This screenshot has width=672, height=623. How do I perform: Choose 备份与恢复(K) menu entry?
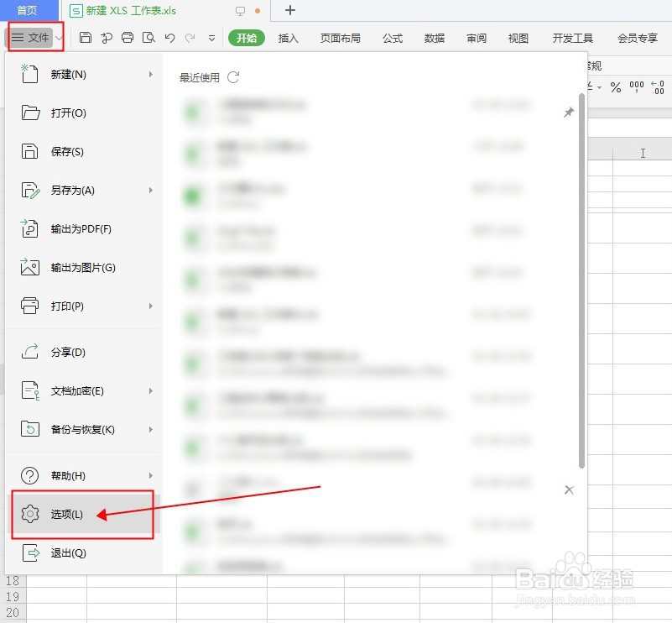84,430
